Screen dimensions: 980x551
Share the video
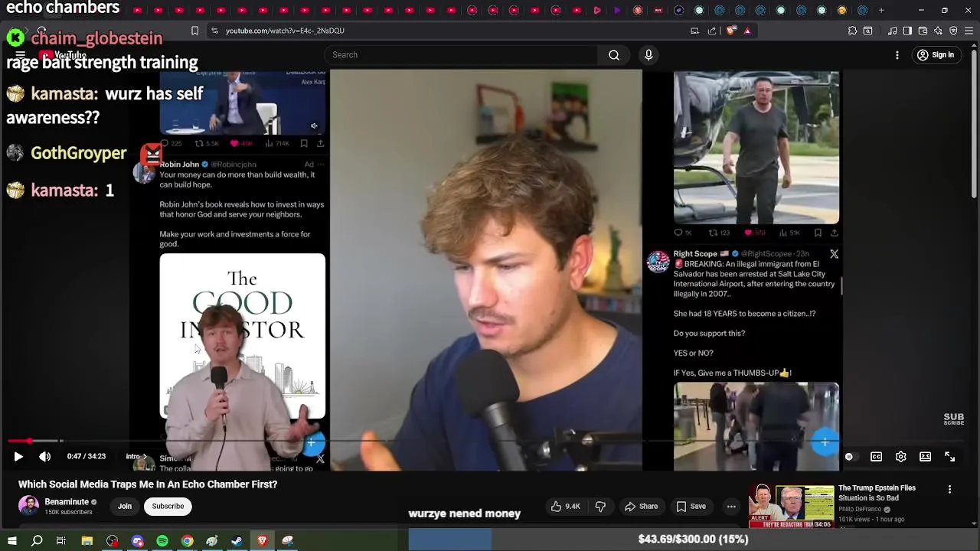tap(641, 507)
